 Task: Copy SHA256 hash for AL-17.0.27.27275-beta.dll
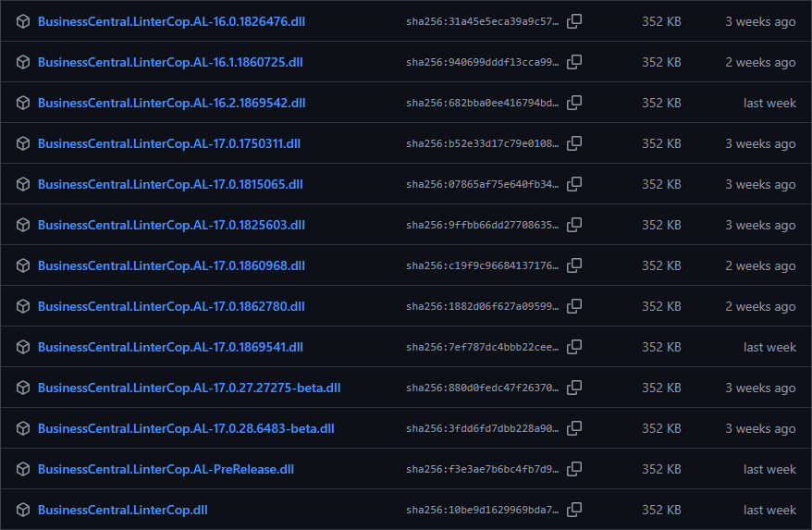(x=574, y=388)
